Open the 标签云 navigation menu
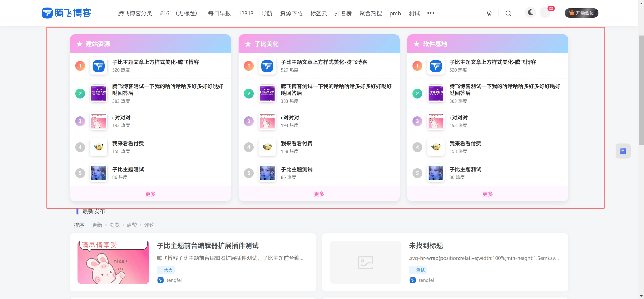This screenshot has height=299, width=644. coord(318,13)
